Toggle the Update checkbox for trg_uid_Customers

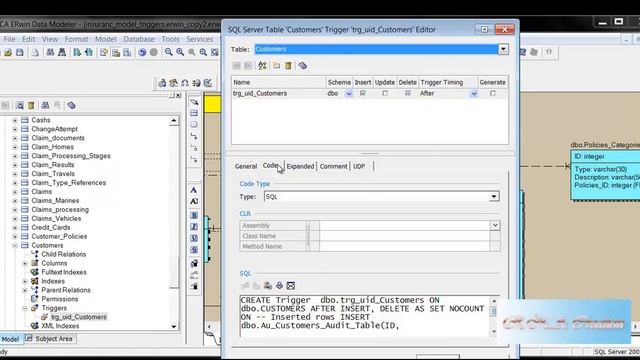[x=385, y=93]
